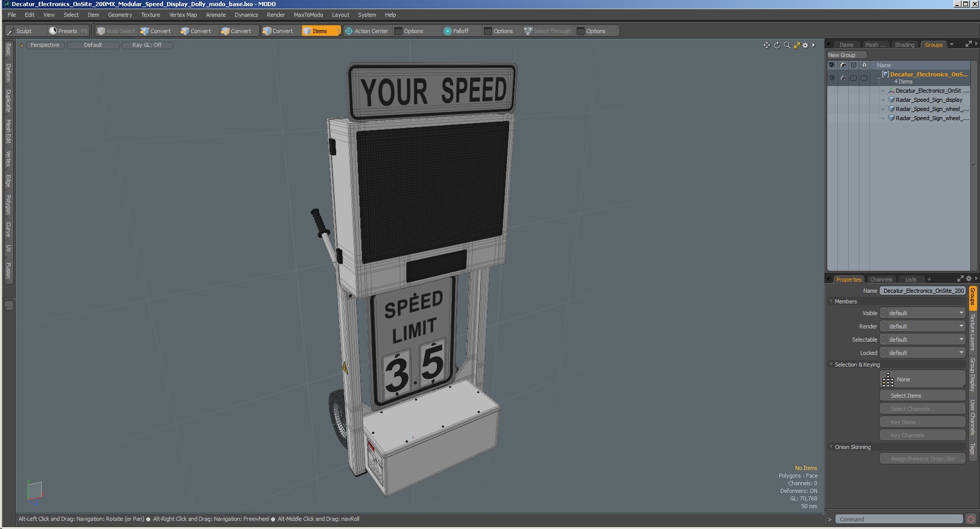Open the MaxToModo menu
Image resolution: width=980 pixels, height=529 pixels.
[x=308, y=15]
